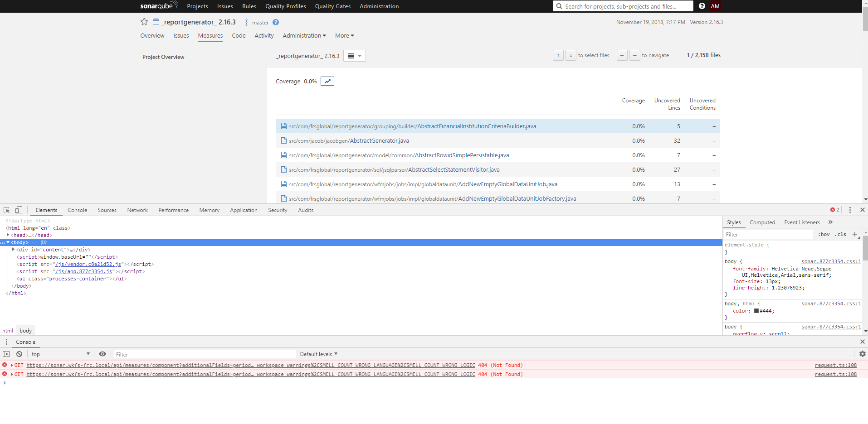This screenshot has height=424, width=868.
Task: Click the up arrow select-files key
Action: point(558,55)
